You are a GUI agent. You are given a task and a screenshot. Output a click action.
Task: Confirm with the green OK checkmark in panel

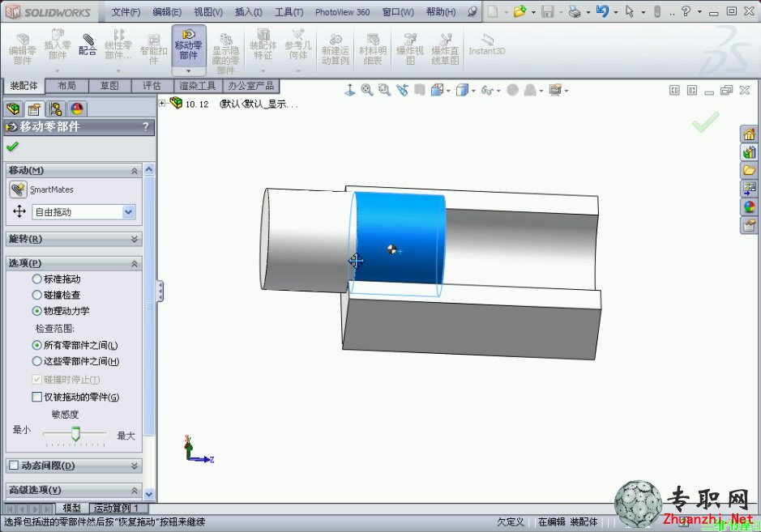click(13, 146)
